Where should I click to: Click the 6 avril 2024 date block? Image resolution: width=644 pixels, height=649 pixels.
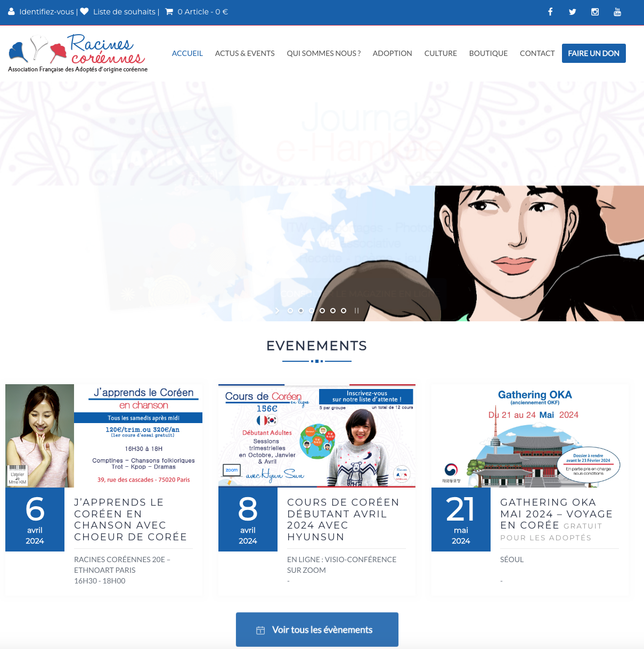pyautogui.click(x=35, y=520)
